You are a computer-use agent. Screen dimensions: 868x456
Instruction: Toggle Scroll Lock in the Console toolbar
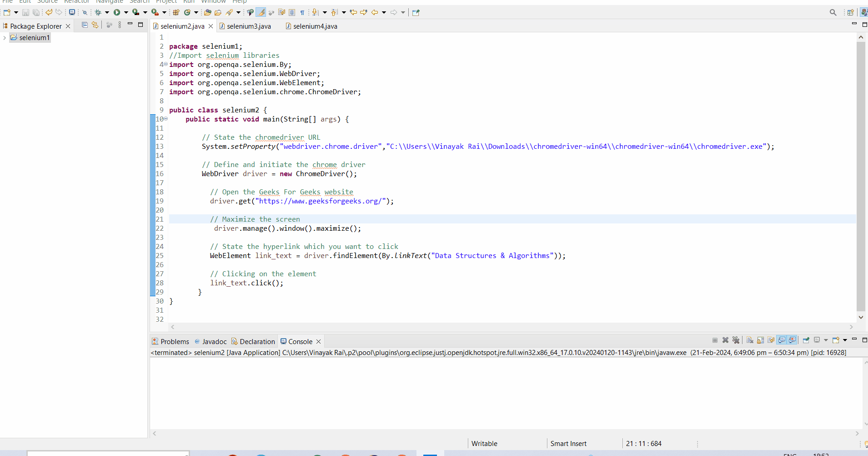[761, 340]
